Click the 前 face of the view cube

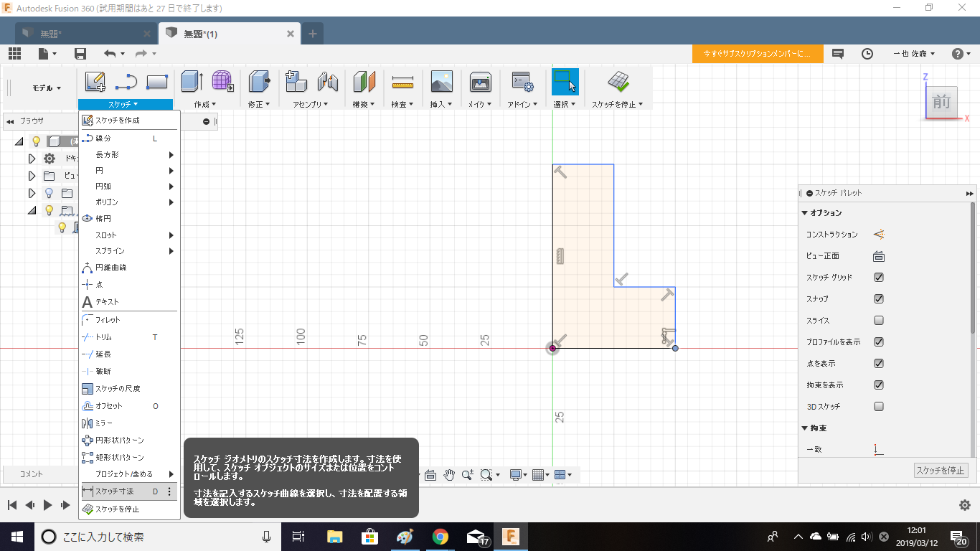point(941,103)
